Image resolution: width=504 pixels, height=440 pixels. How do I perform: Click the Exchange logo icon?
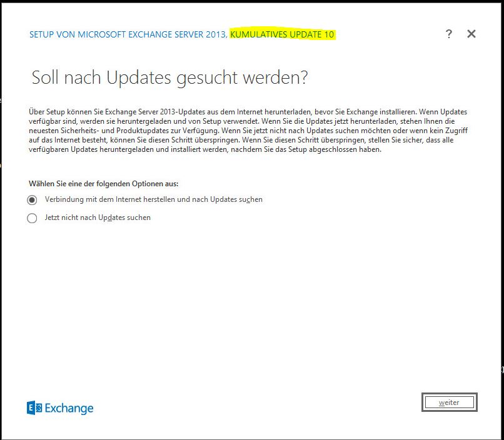[x=34, y=408]
